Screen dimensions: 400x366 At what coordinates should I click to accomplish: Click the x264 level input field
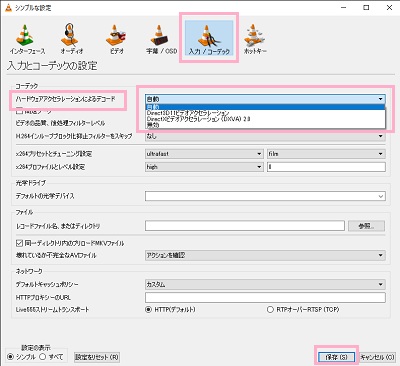click(x=326, y=167)
